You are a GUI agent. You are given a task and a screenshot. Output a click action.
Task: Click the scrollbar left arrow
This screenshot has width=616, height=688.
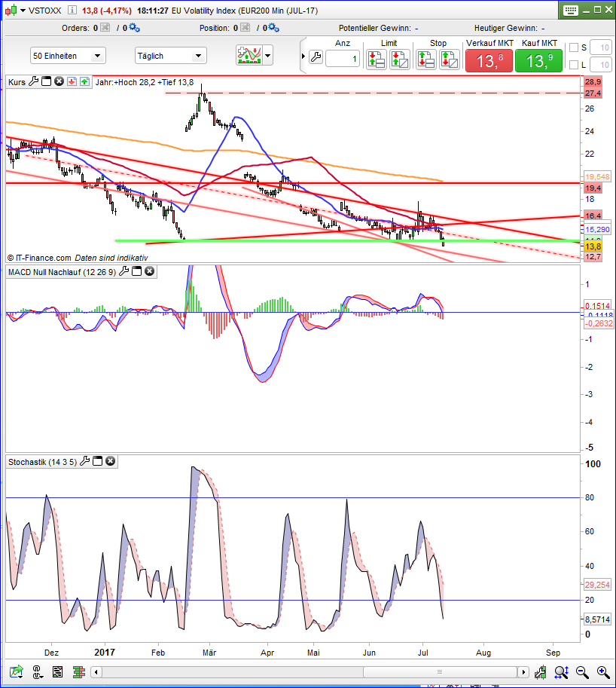(x=96, y=671)
